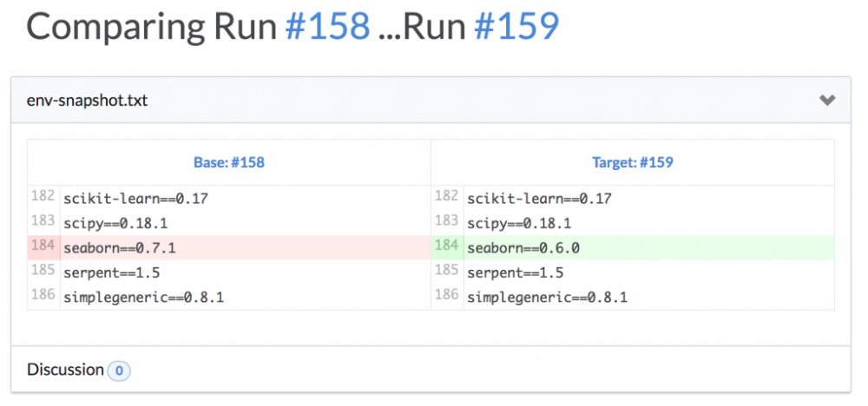The image size is (868, 406).
Task: Select line number 185 in Base column
Action: [43, 272]
